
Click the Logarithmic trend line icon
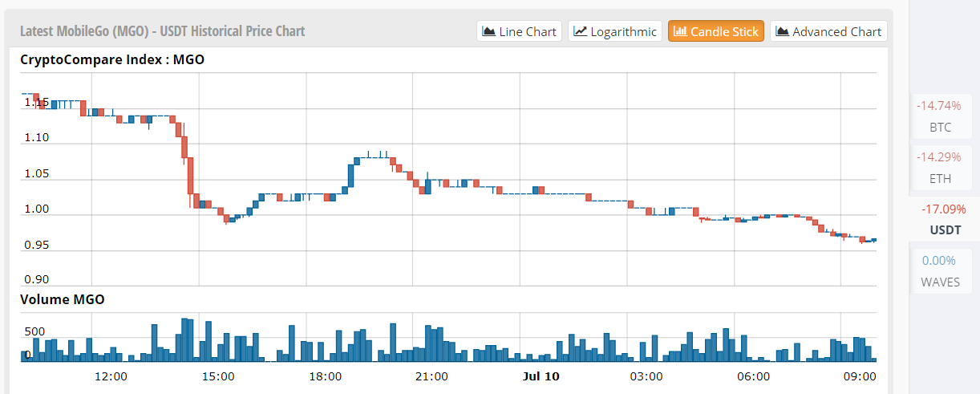point(581,31)
